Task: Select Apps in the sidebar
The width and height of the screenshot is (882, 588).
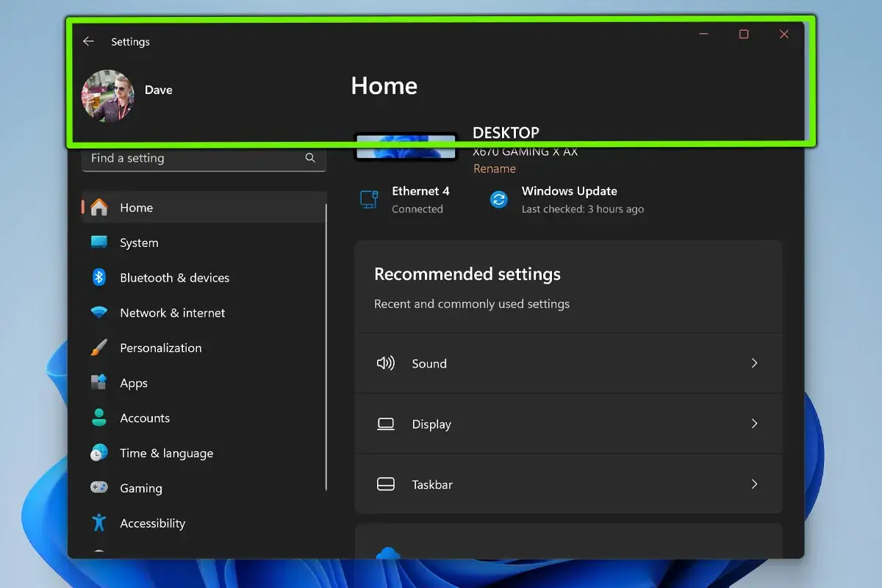Action: click(x=204, y=383)
